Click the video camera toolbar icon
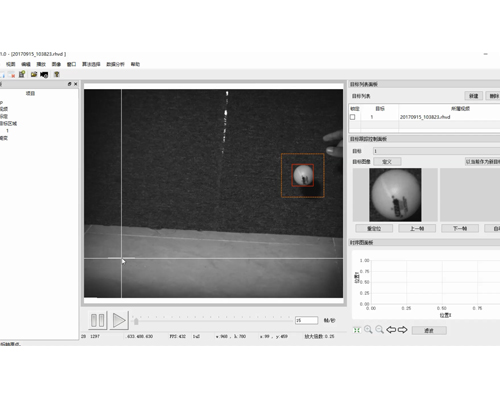Viewport: 500px width, 401px height. click(x=44, y=75)
